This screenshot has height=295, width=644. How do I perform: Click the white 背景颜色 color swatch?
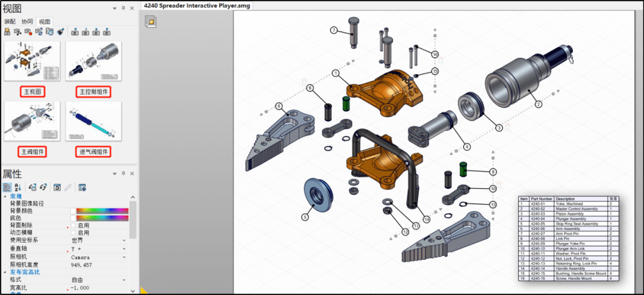(x=73, y=211)
